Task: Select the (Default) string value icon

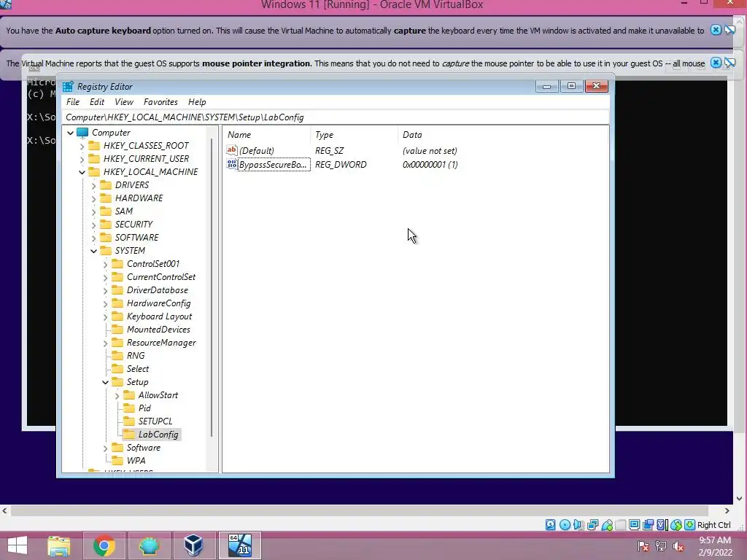Action: pyautogui.click(x=231, y=150)
